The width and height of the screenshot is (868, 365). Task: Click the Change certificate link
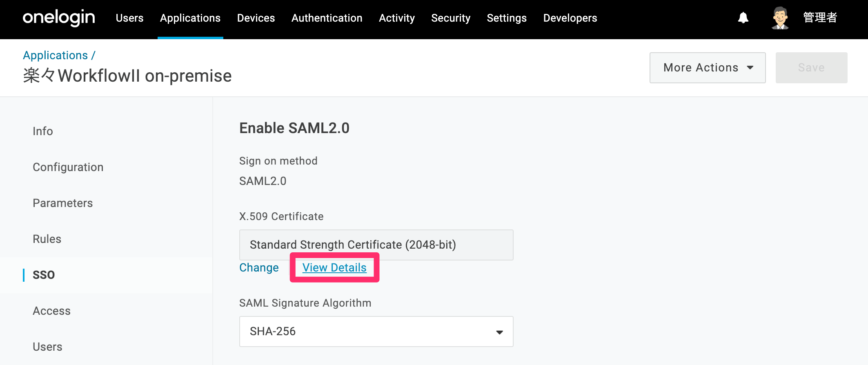point(259,267)
